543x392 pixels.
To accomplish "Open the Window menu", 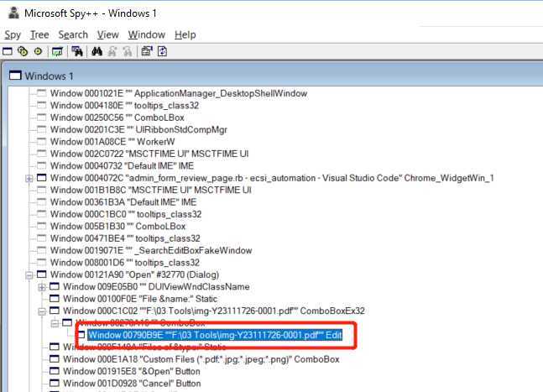I will tap(147, 35).
